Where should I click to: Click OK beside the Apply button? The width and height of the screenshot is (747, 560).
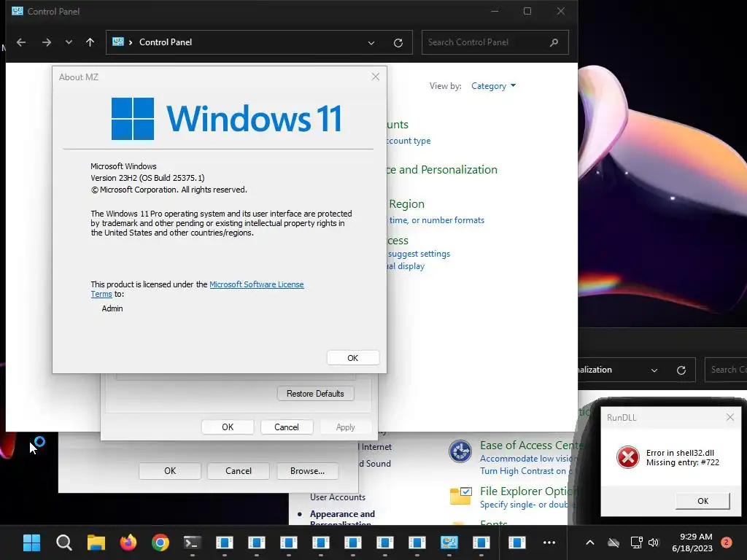228,427
